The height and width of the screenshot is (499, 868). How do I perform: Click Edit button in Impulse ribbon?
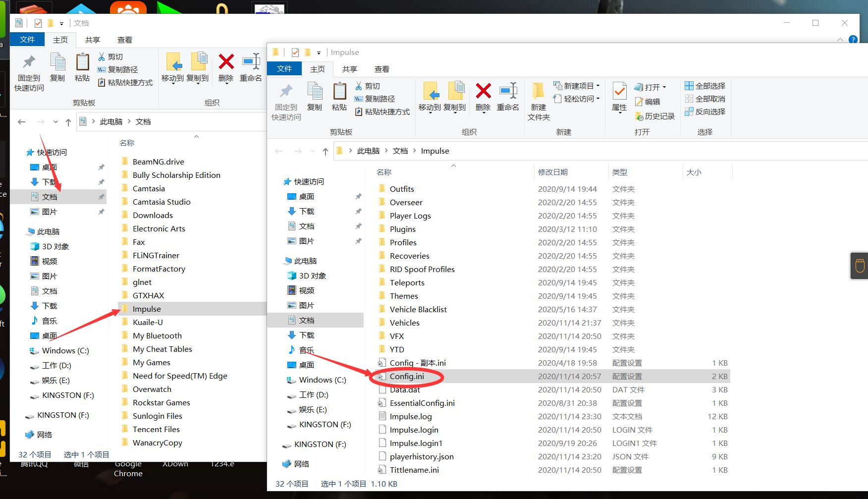click(648, 101)
